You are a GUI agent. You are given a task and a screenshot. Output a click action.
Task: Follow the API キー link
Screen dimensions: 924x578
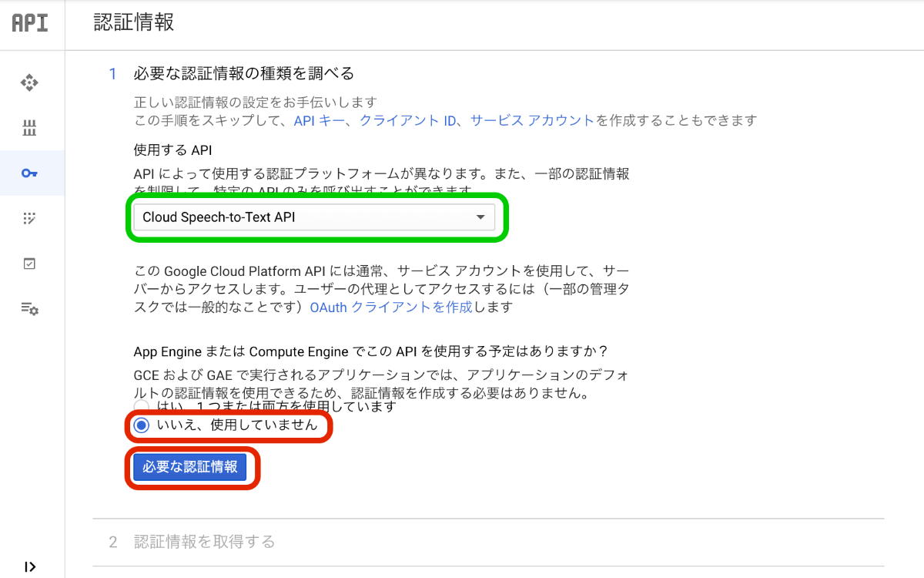319,120
